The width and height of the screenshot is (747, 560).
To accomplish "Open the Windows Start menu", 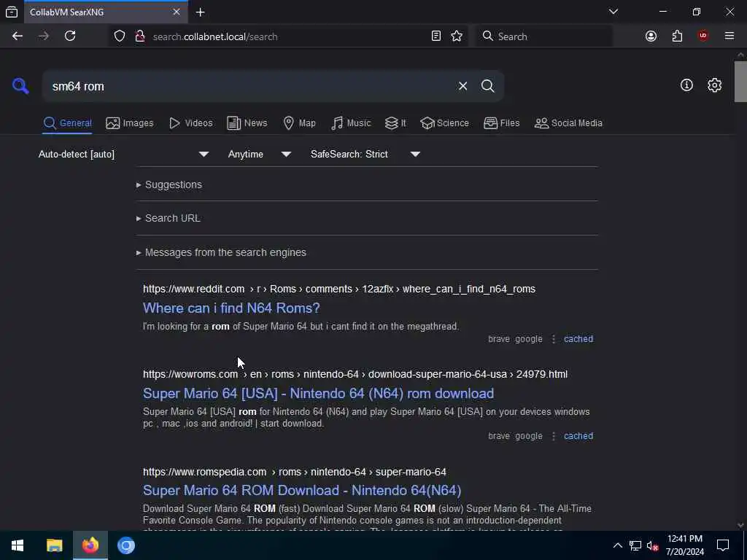I will point(18,545).
